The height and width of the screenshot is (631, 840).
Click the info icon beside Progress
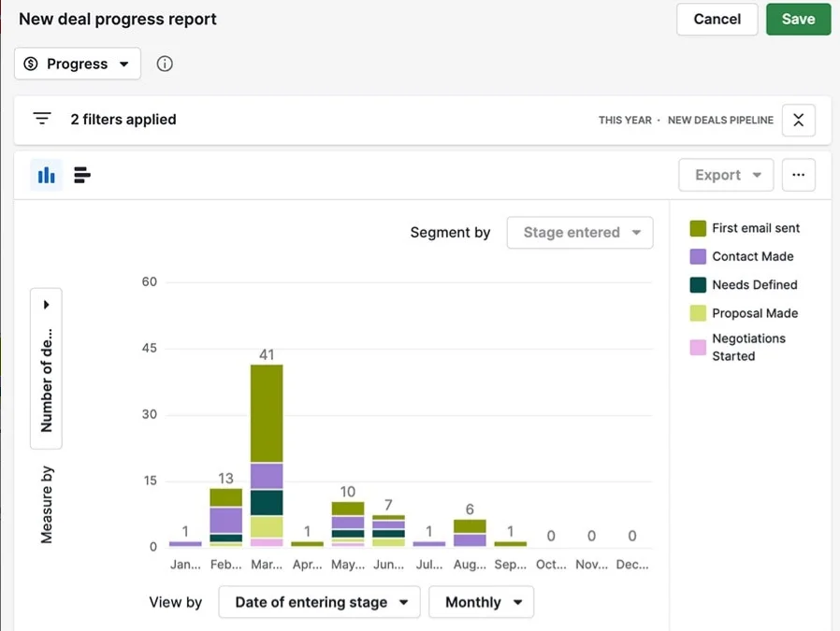[x=165, y=64]
